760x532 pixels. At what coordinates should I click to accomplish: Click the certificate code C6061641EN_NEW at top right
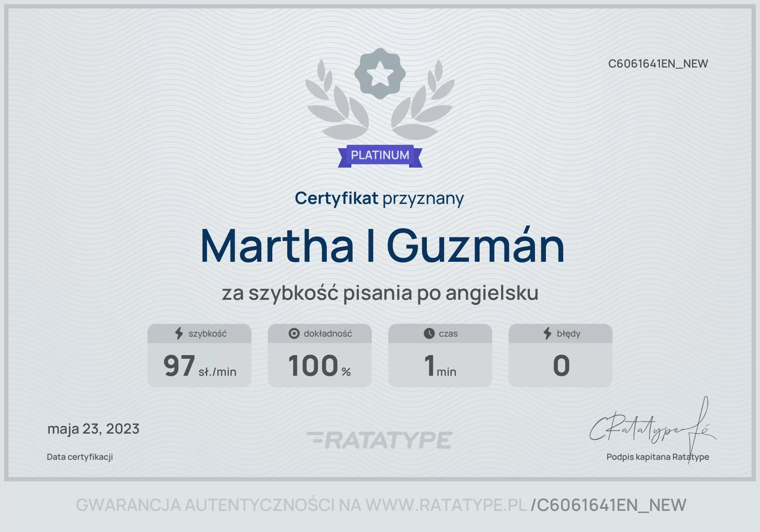(658, 64)
